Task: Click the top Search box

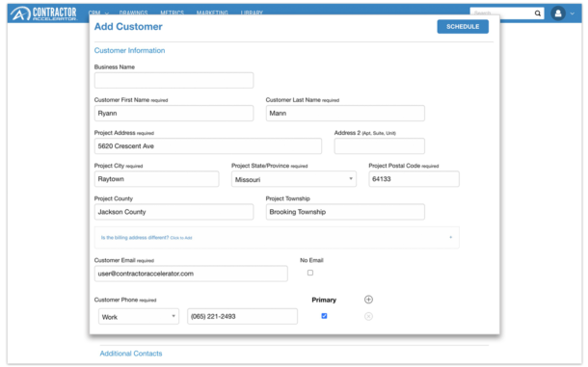Action: [x=501, y=13]
